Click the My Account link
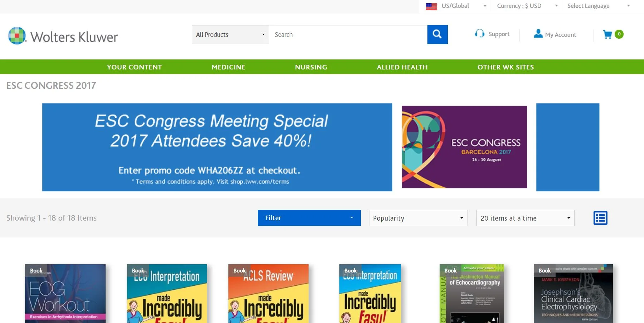644x323 pixels. pos(560,35)
